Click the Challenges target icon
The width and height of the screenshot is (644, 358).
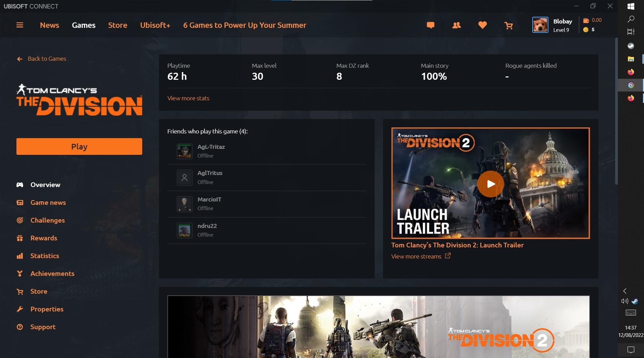(x=20, y=220)
